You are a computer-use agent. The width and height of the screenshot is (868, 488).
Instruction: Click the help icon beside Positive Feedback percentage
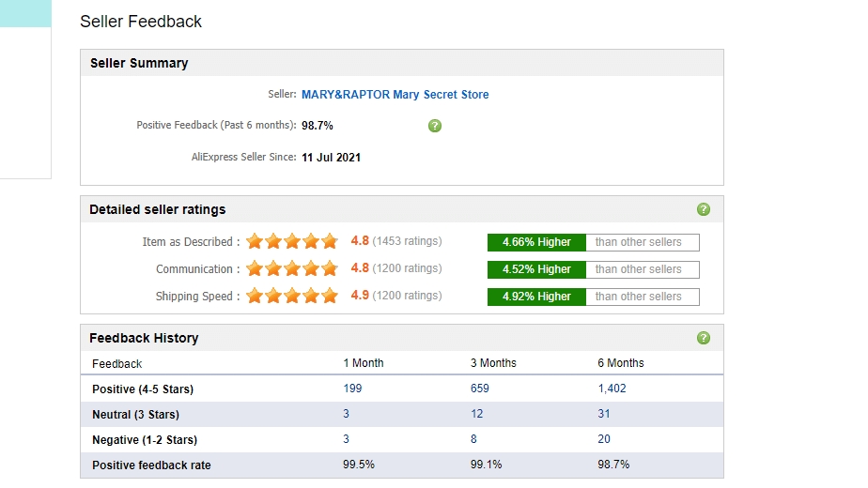434,126
